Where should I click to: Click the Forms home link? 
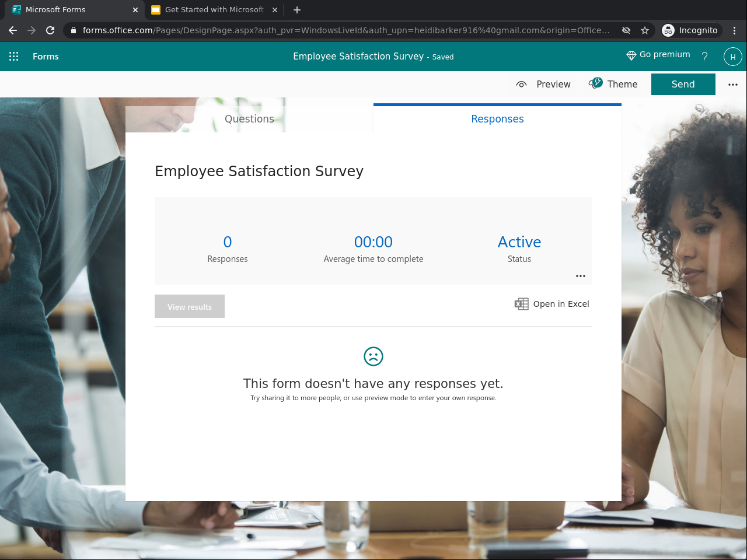coord(46,57)
